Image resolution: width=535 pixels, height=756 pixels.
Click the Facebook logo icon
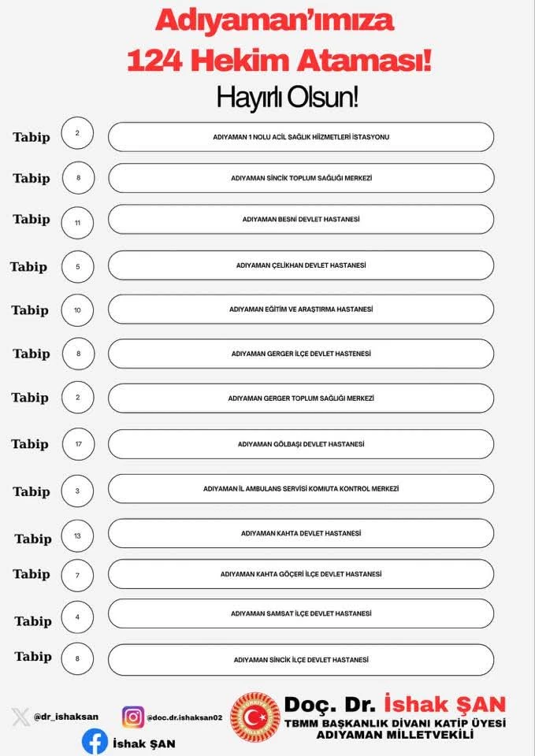point(95,742)
